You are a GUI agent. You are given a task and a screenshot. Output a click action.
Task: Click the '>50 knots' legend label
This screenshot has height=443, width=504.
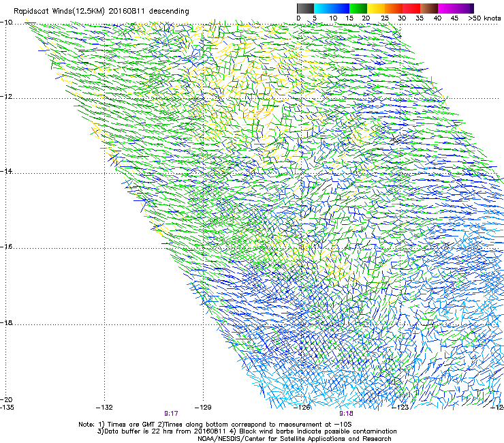click(484, 18)
